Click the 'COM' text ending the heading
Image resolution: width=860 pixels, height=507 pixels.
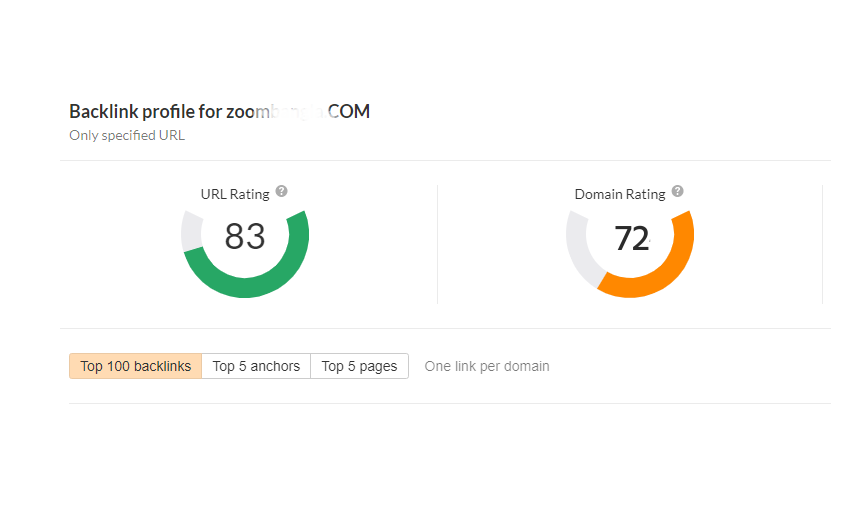(x=351, y=111)
